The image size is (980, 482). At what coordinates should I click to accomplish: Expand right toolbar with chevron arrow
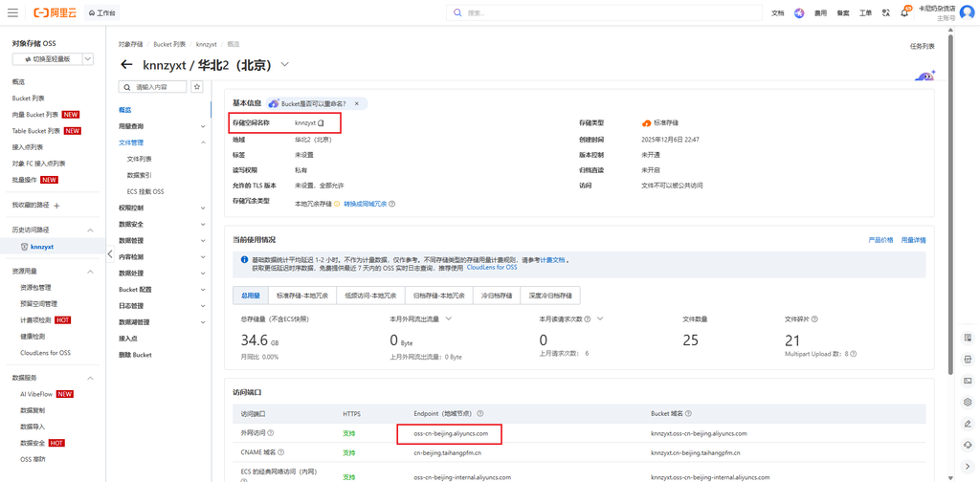click(x=969, y=466)
